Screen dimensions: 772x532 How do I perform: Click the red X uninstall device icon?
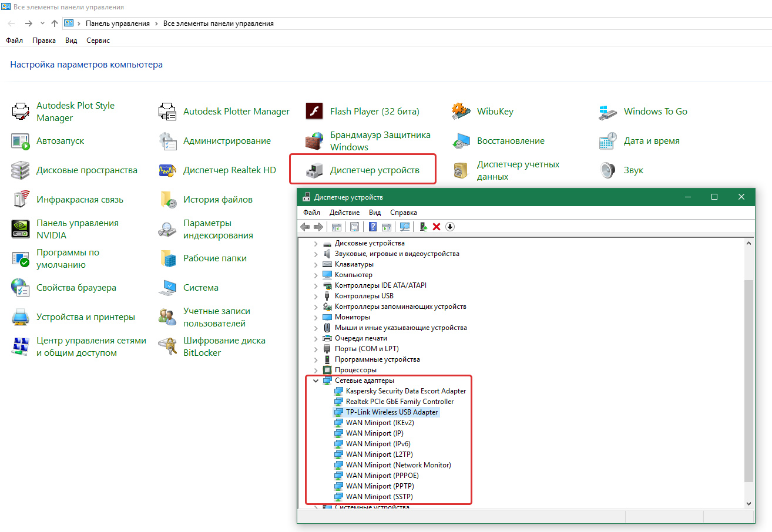[437, 227]
